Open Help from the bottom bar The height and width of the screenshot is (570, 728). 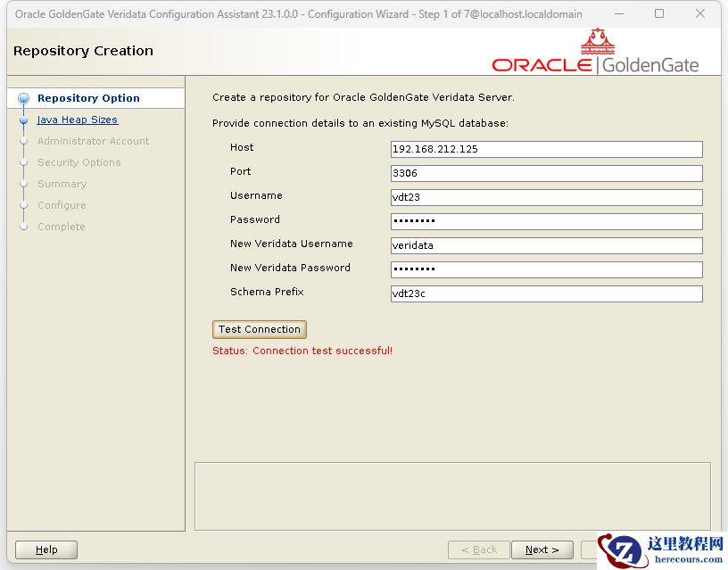46,549
